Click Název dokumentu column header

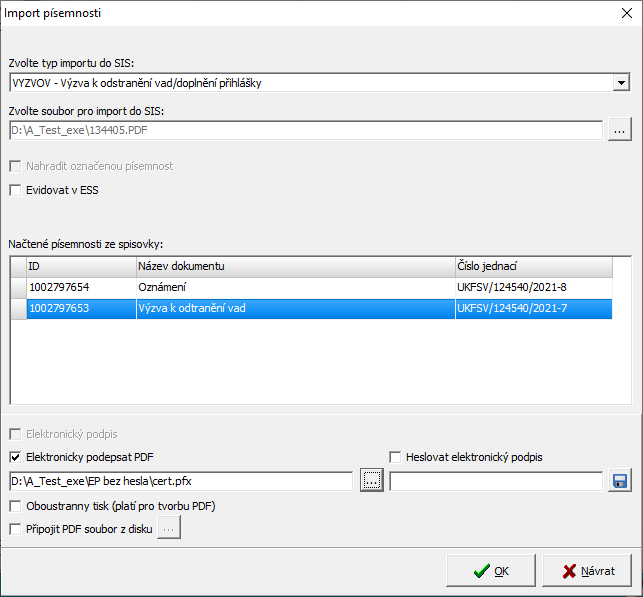[x=294, y=266]
